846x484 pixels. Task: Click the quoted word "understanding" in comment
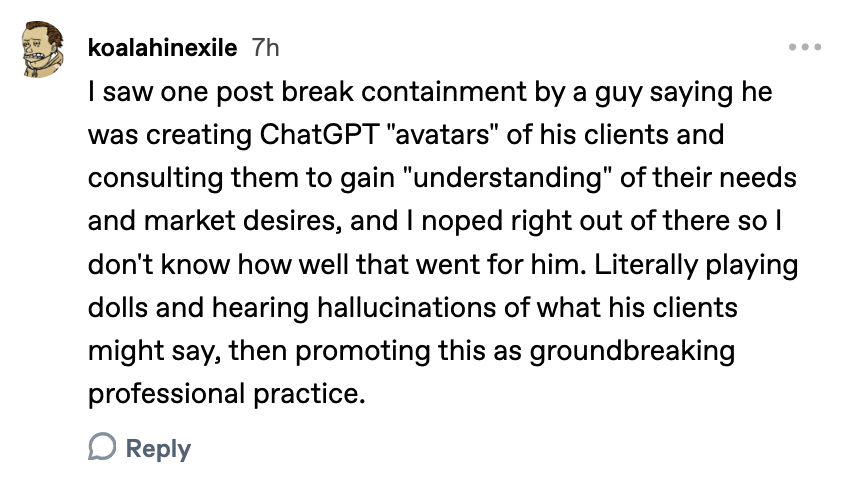[x=507, y=178]
